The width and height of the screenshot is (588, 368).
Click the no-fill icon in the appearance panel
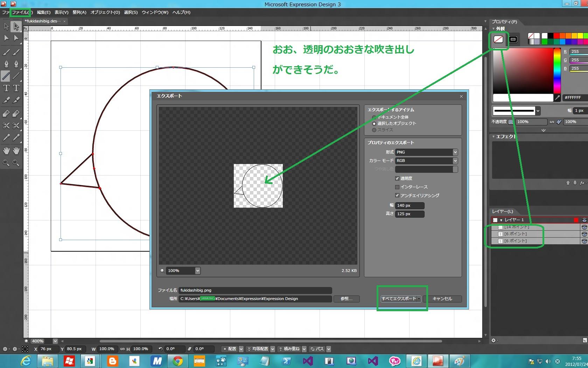coord(498,39)
